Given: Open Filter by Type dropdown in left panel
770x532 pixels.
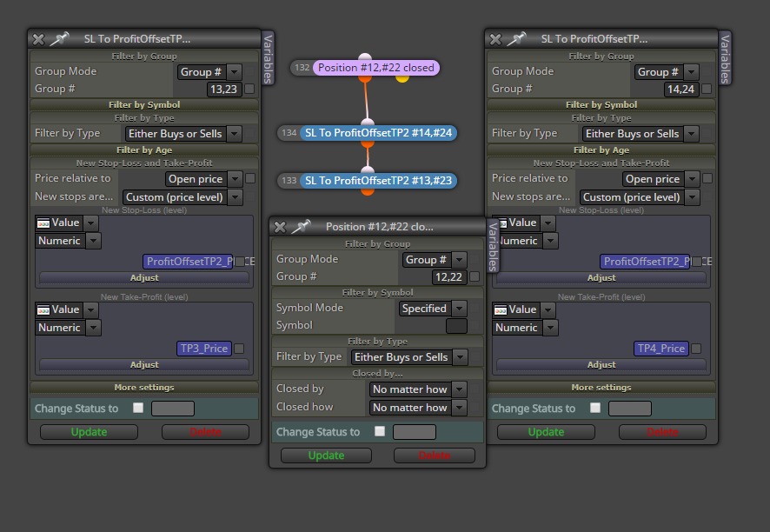Looking at the screenshot, I should click(x=235, y=134).
